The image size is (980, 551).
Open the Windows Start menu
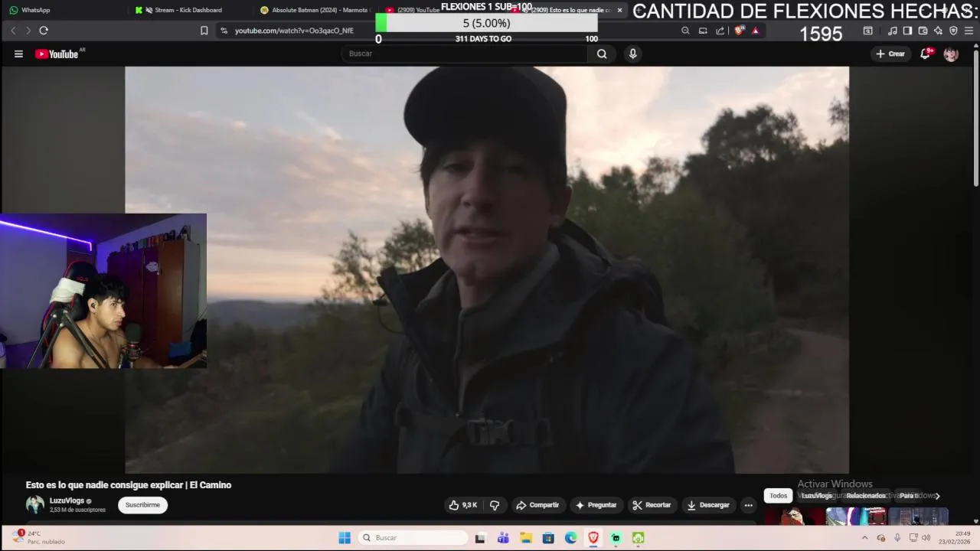(x=345, y=538)
